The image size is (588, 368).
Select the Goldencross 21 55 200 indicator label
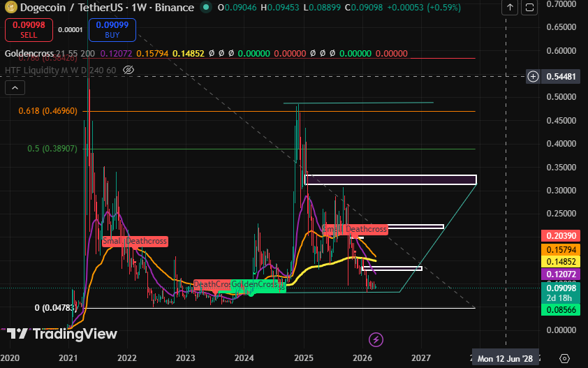pyautogui.click(x=50, y=54)
